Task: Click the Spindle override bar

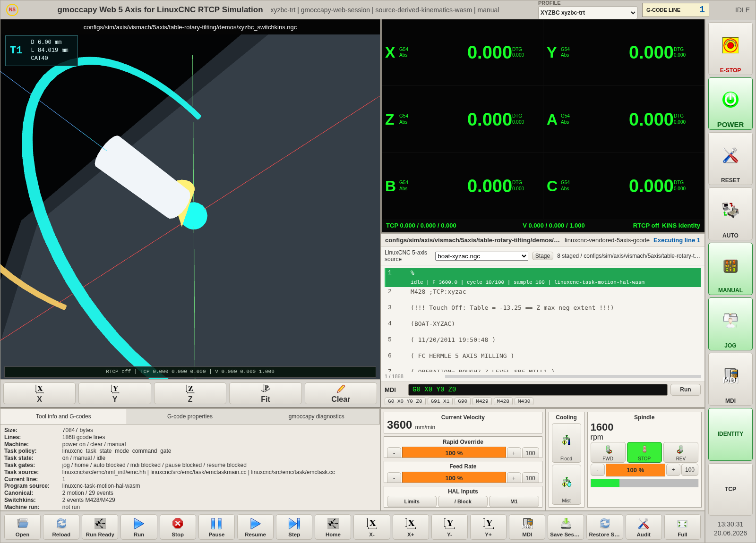Action: point(635,470)
